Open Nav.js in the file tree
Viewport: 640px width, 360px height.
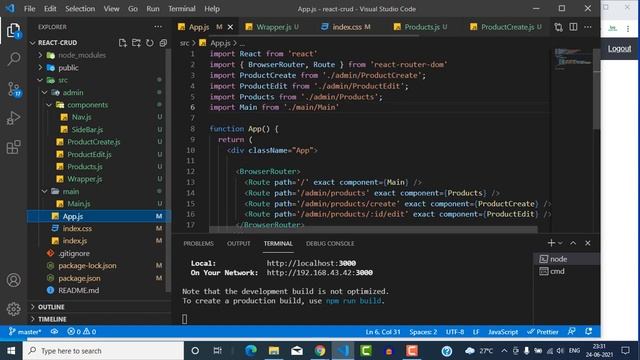pos(82,117)
